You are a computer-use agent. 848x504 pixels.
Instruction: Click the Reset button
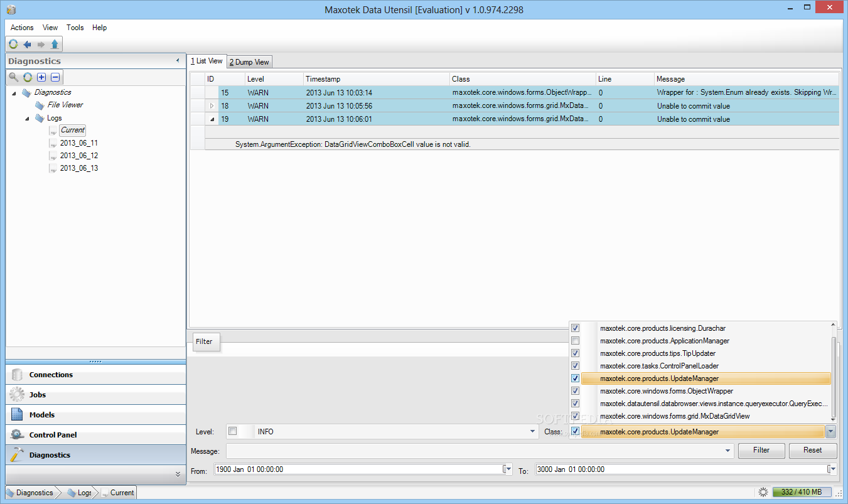pyautogui.click(x=813, y=450)
